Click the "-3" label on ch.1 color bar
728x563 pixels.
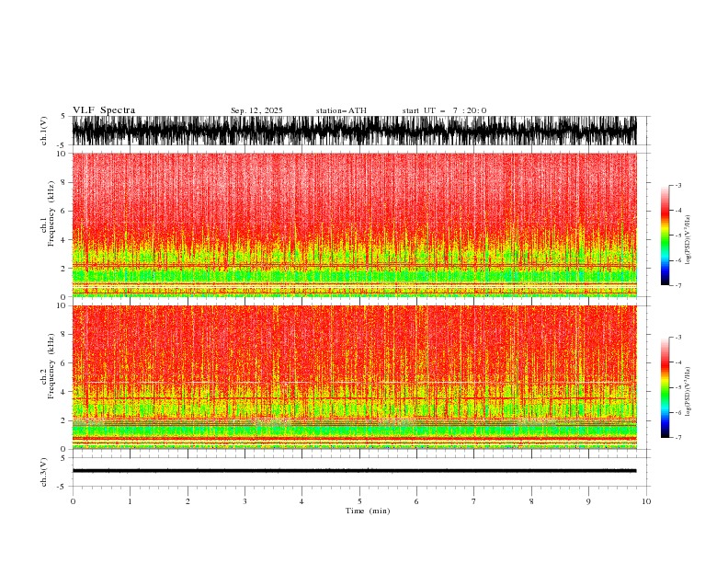677,185
